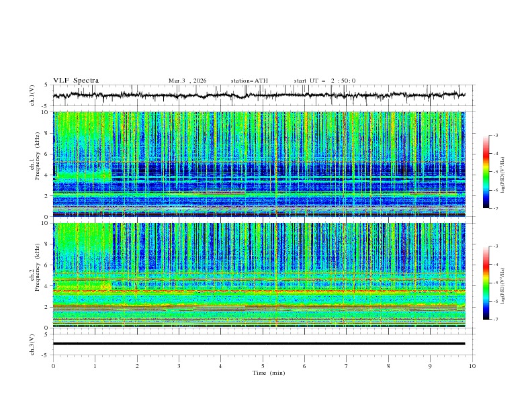532x411 pixels.
Task: Click the '5' tick on ch.1(V) axis
Action: pyautogui.click(x=46, y=85)
